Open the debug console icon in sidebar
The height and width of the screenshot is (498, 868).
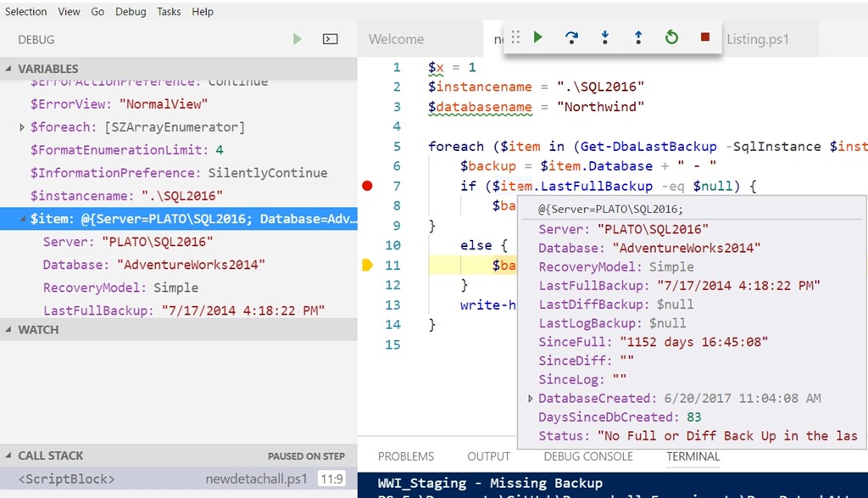pyautogui.click(x=331, y=39)
